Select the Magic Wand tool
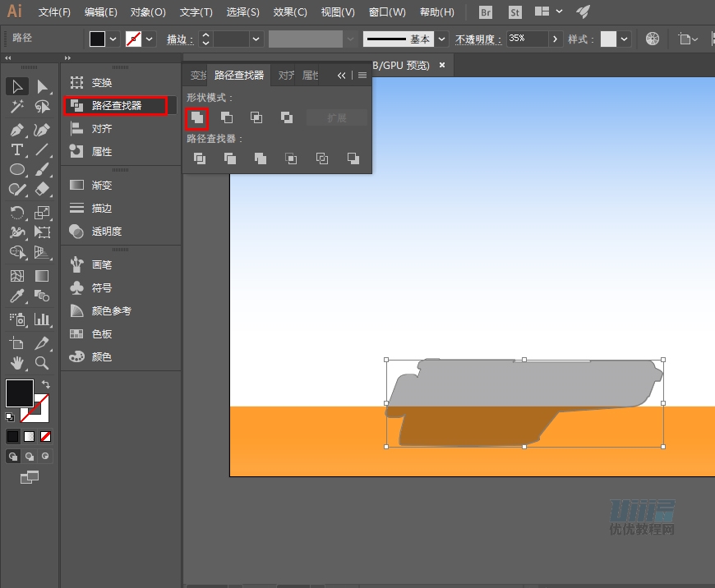715x588 pixels. [16, 107]
